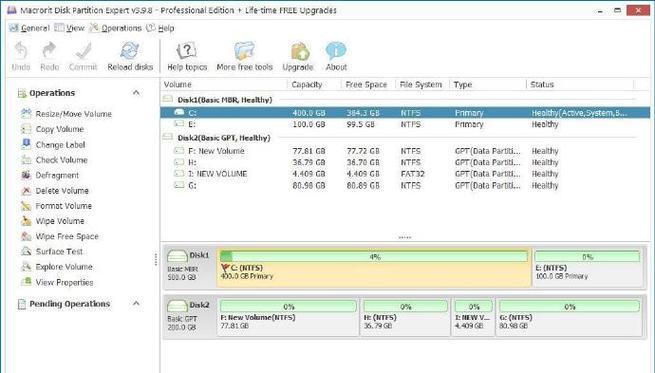Image resolution: width=655 pixels, height=373 pixels.
Task: Sort by the Volume column header
Action: click(x=224, y=84)
